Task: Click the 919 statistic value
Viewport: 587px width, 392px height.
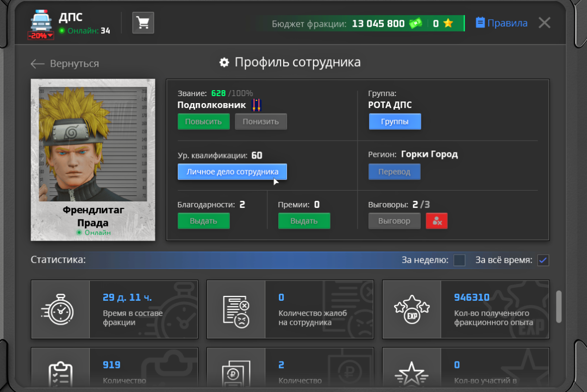Action: (x=111, y=365)
